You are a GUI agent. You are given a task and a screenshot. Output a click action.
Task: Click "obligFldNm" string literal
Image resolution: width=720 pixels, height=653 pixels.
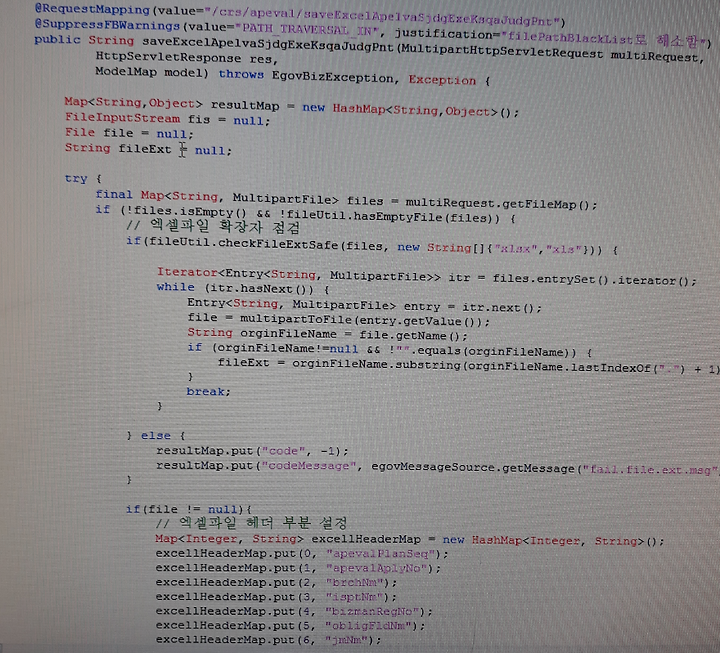click(369, 626)
